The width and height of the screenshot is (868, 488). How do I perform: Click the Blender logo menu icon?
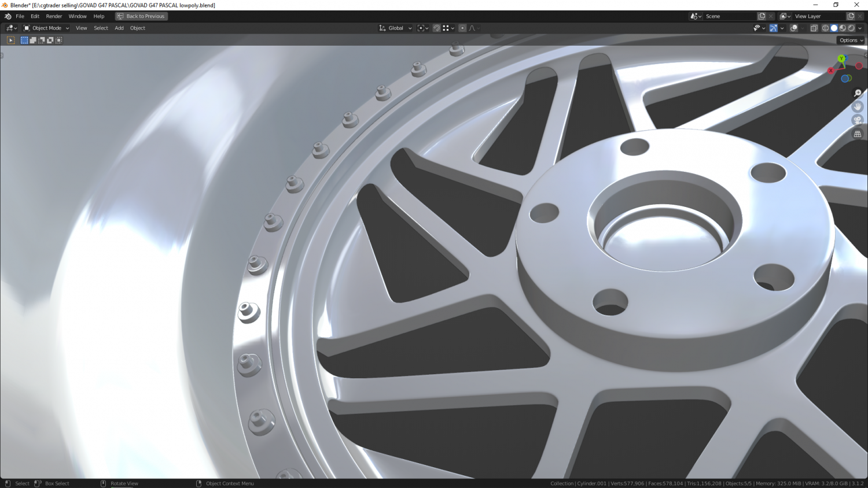pyautogui.click(x=8, y=16)
